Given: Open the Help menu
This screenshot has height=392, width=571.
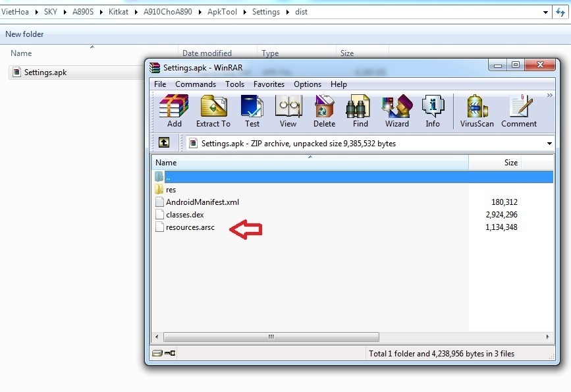Looking at the screenshot, I should [x=339, y=84].
